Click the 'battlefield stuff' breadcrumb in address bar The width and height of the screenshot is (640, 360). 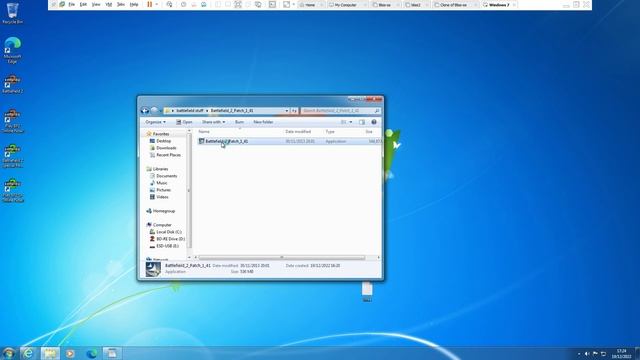tap(189, 111)
